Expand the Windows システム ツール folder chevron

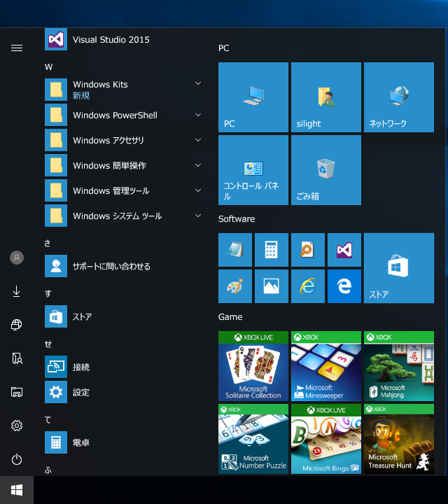click(x=198, y=216)
